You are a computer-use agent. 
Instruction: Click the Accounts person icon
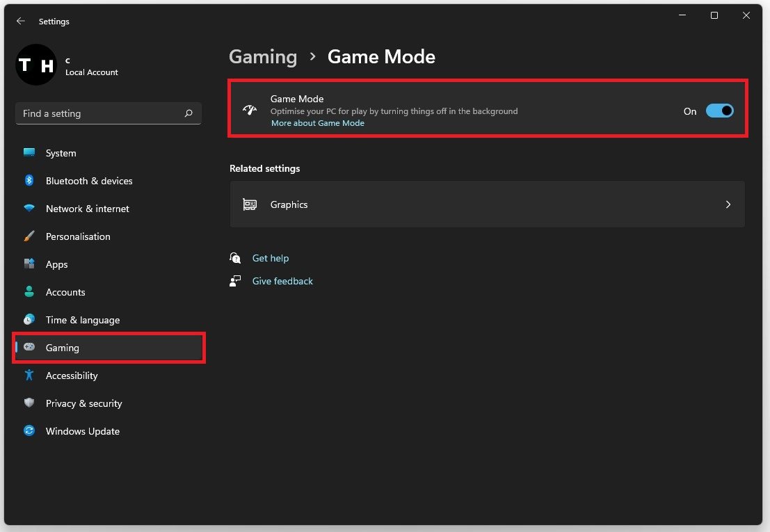click(29, 292)
